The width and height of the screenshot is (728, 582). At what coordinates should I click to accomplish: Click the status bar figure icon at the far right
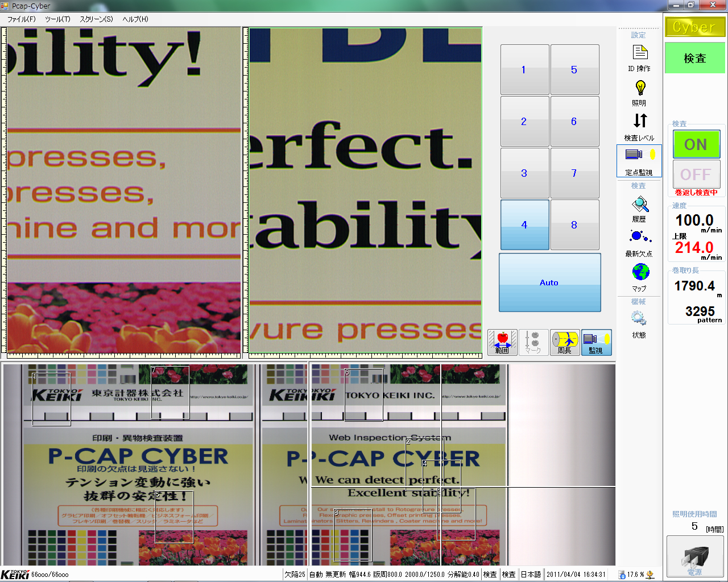click(650, 575)
